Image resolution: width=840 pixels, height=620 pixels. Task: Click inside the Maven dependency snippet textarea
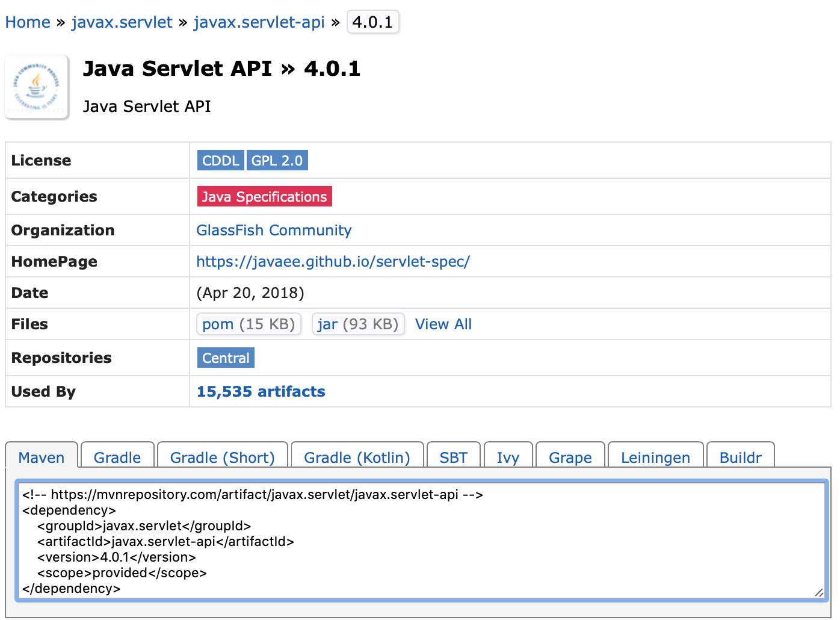tap(421, 540)
